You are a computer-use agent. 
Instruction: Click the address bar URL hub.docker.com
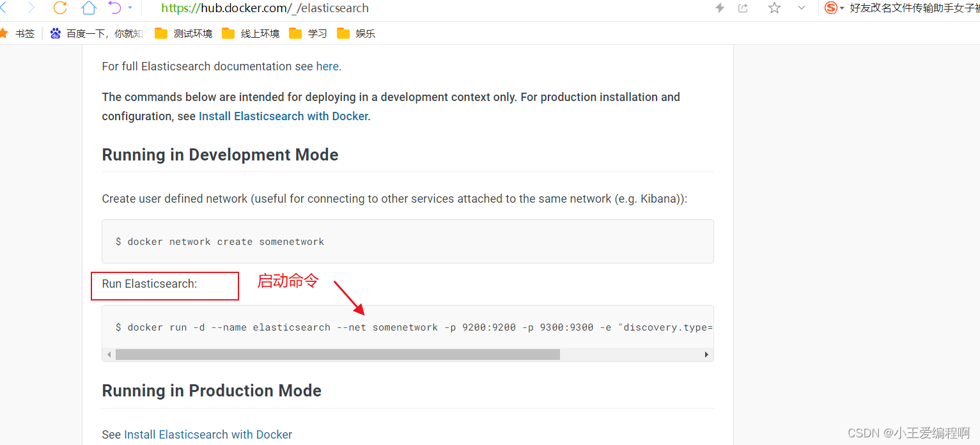click(265, 8)
